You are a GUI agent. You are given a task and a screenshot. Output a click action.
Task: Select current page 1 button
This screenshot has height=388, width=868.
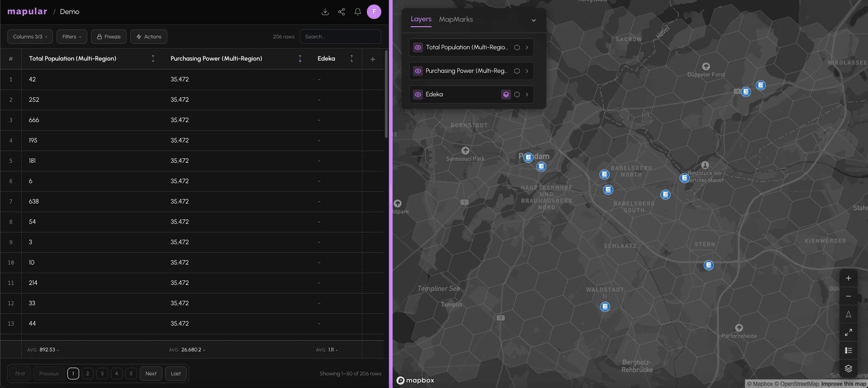(73, 374)
